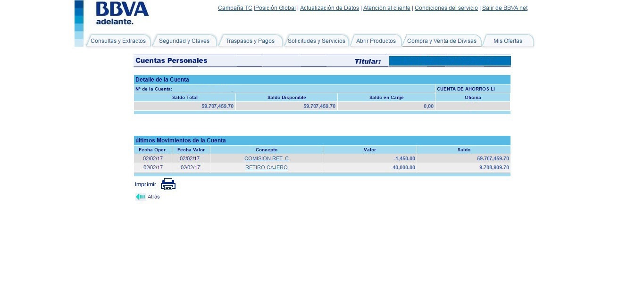This screenshot has height=297, width=644.
Task: Click Actualización de Datos
Action: click(x=329, y=8)
